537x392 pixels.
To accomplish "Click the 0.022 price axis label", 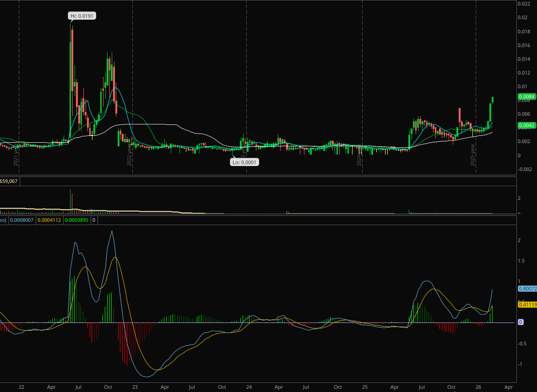I will point(524,3).
